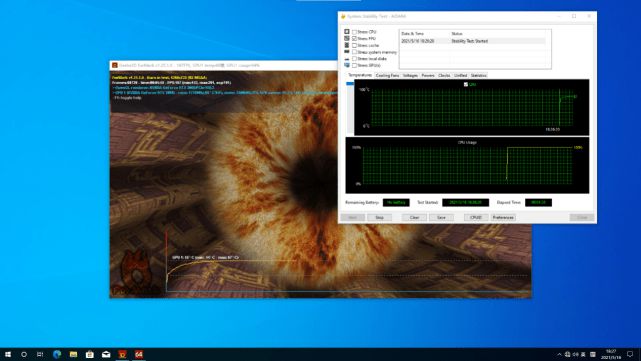This screenshot has width=641, height=361.
Task: Click the Stop button in AIDA64
Action: pos(379,217)
